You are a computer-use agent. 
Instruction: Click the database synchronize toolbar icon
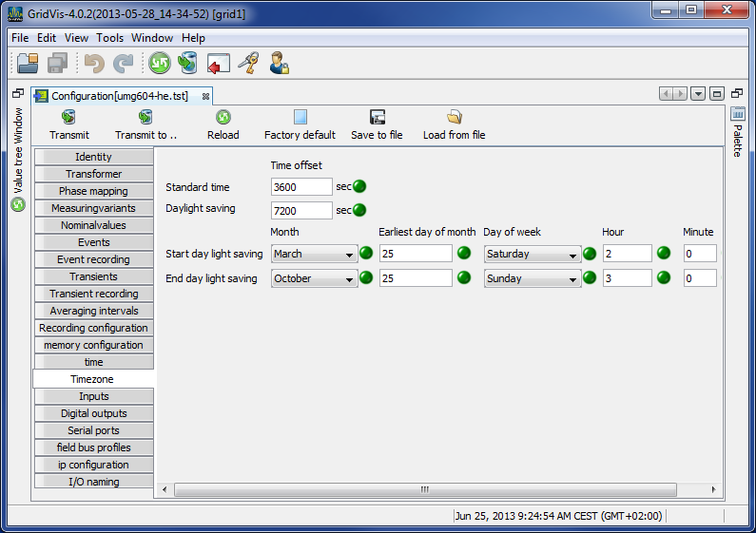[x=188, y=64]
